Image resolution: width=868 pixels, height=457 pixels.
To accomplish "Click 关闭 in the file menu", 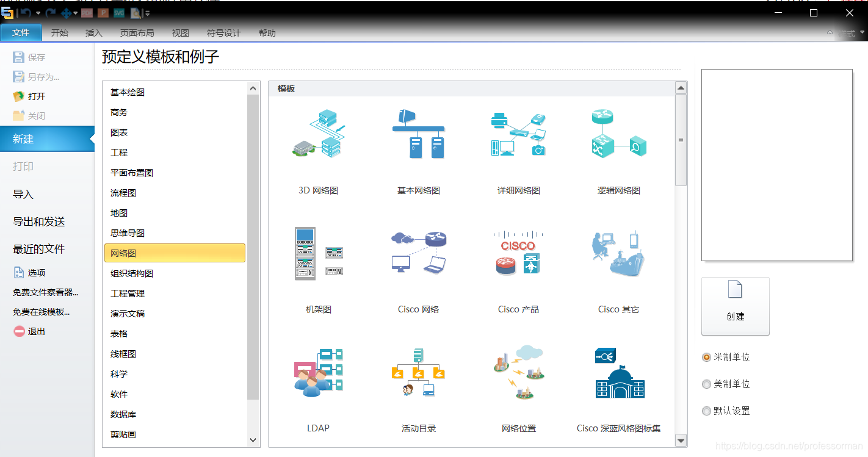I will [x=29, y=116].
